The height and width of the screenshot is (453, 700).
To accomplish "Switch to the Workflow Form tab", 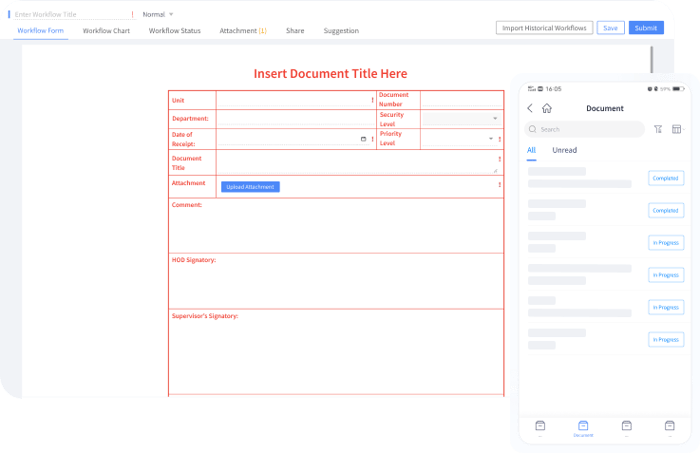I will click(41, 30).
